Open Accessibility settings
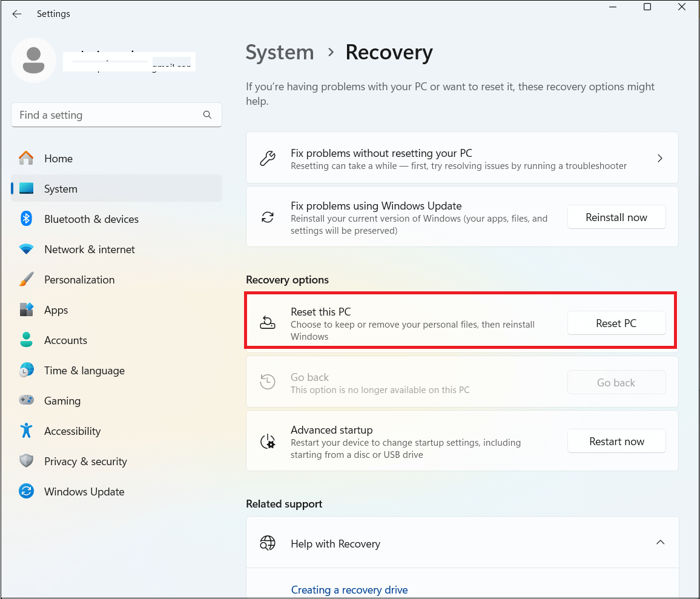 click(116, 431)
